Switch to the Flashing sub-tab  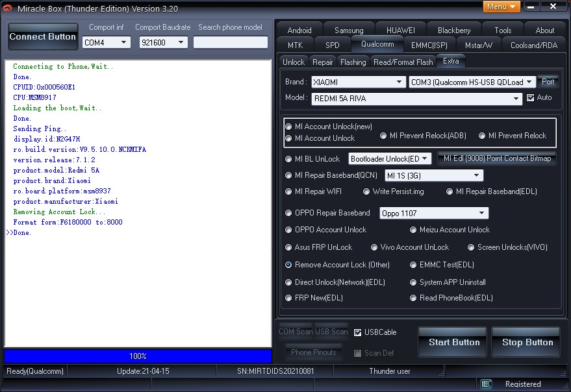pyautogui.click(x=353, y=62)
